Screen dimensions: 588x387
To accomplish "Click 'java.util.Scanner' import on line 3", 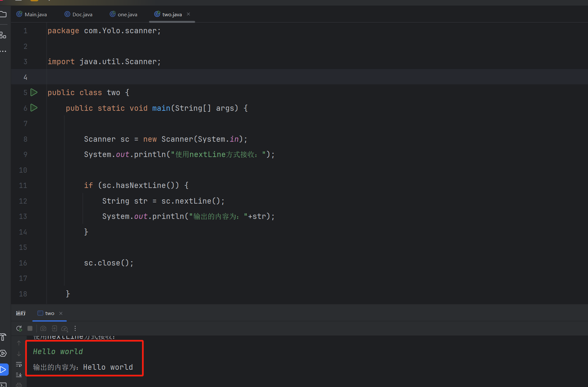I will 118,62.
